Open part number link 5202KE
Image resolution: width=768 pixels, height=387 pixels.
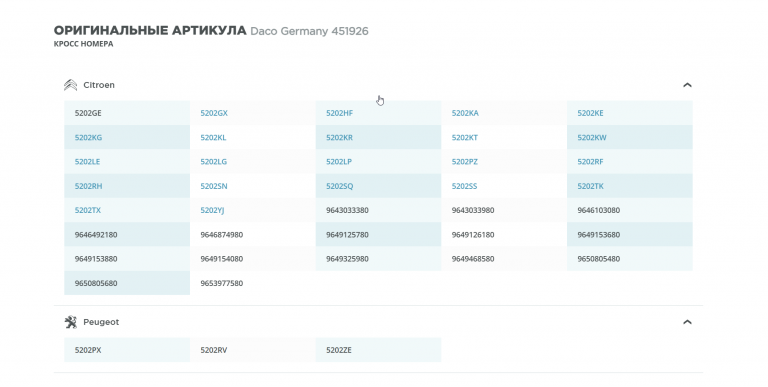coord(590,113)
